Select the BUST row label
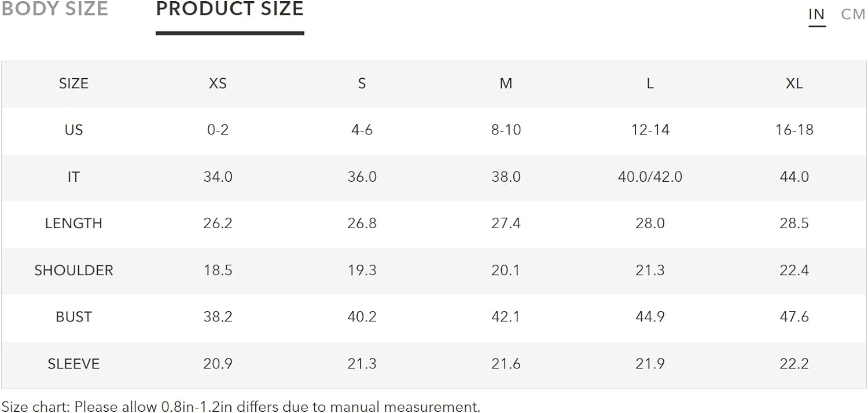 pyautogui.click(x=73, y=317)
